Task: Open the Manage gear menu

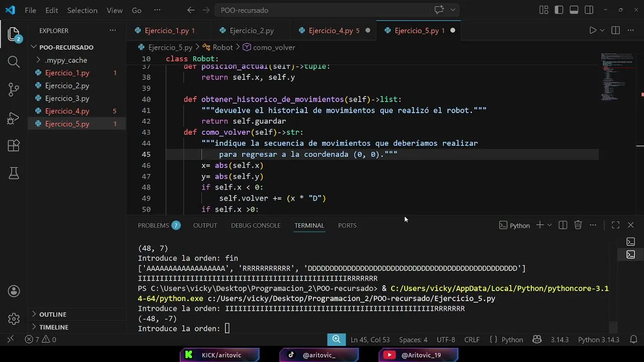Action: (x=14, y=319)
